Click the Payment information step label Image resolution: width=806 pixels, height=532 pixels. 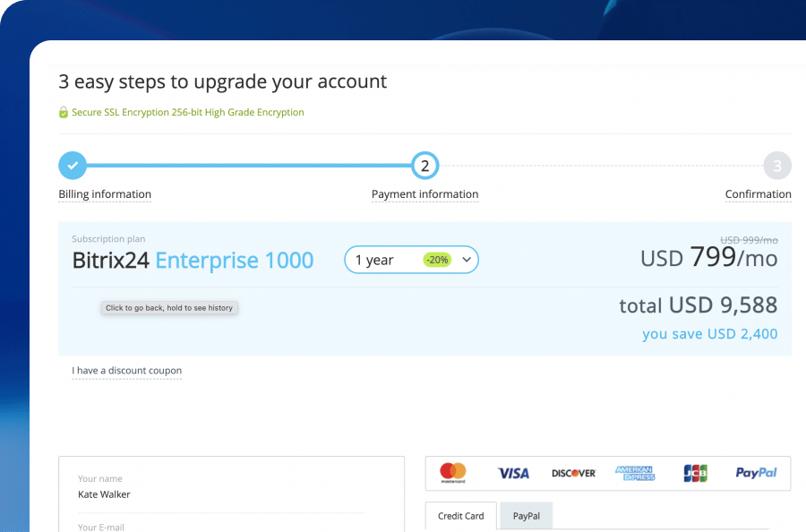(x=424, y=194)
